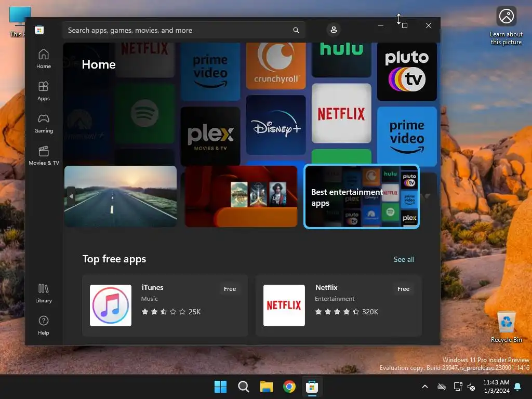Open the Best entertainment apps card
Image resolution: width=532 pixels, height=399 pixels.
[x=362, y=196]
